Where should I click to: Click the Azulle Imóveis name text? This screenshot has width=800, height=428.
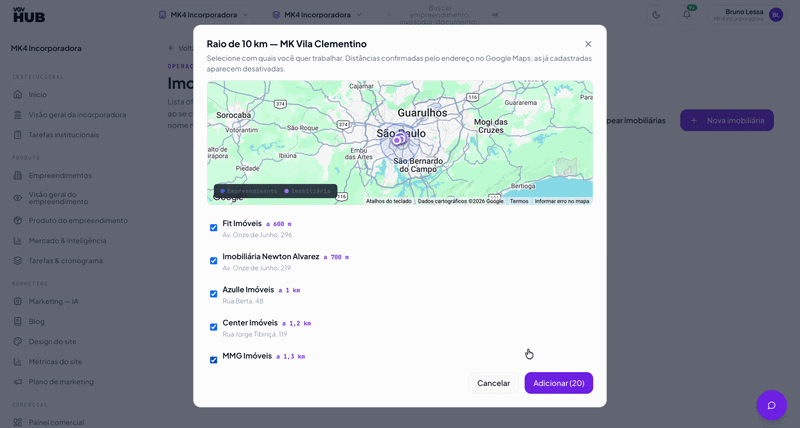tap(248, 290)
